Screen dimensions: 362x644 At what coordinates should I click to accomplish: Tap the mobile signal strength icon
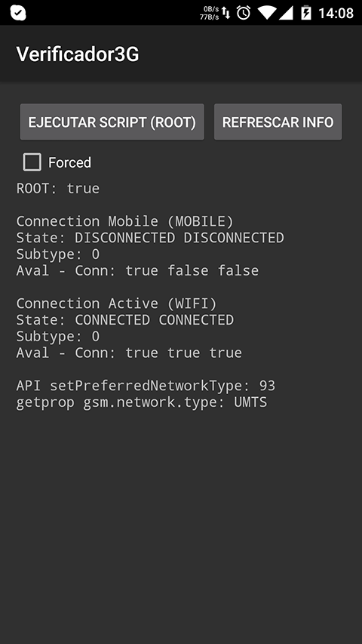(285, 13)
